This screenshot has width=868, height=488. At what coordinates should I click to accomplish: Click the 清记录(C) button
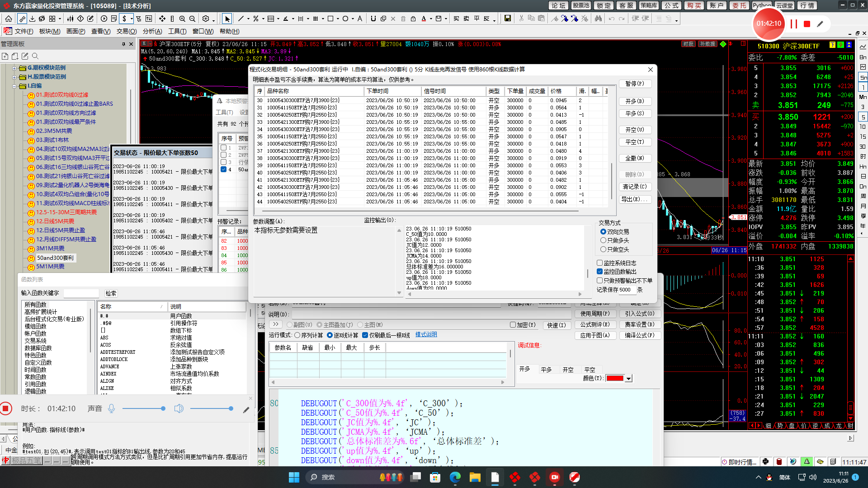635,187
